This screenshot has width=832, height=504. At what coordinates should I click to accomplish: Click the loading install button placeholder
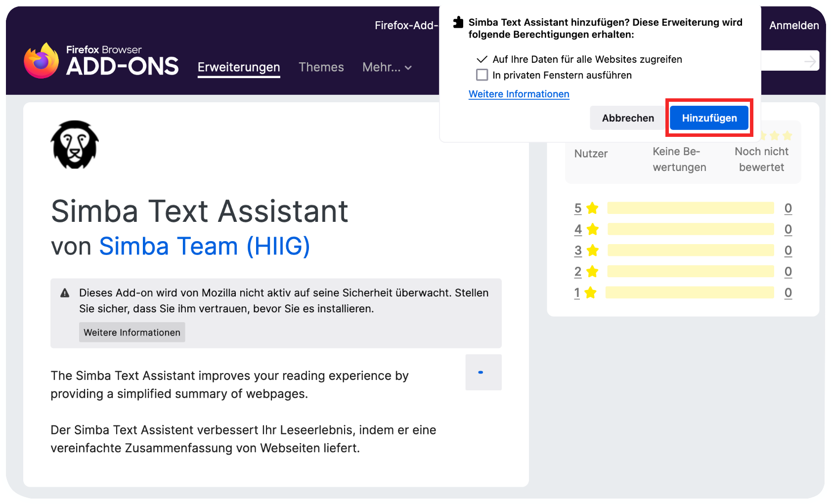coord(483,373)
